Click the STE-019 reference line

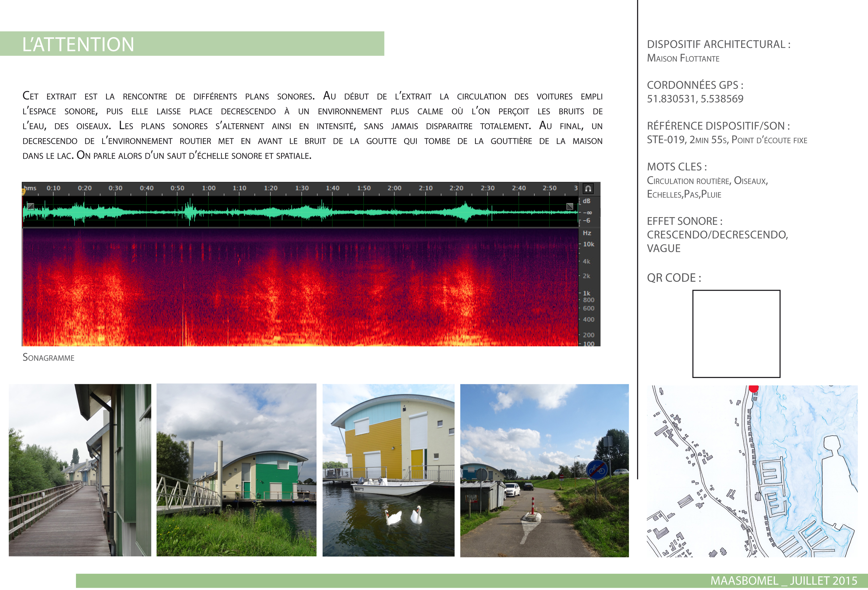click(x=727, y=140)
